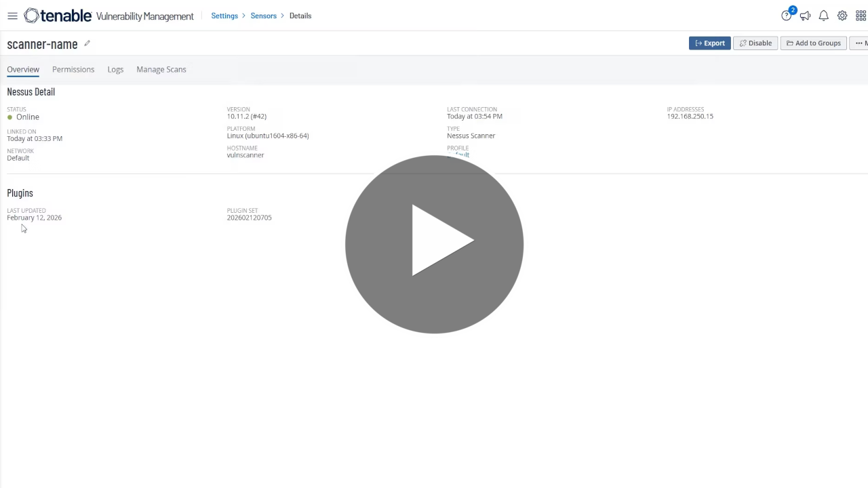Click the scanner-name title text

click(x=42, y=44)
